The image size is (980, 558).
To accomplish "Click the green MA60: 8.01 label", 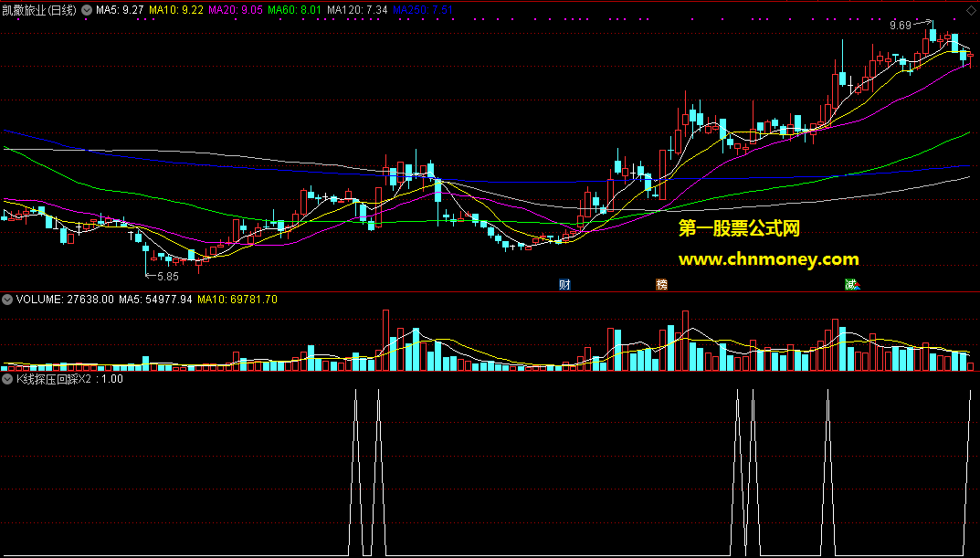I will tap(294, 10).
